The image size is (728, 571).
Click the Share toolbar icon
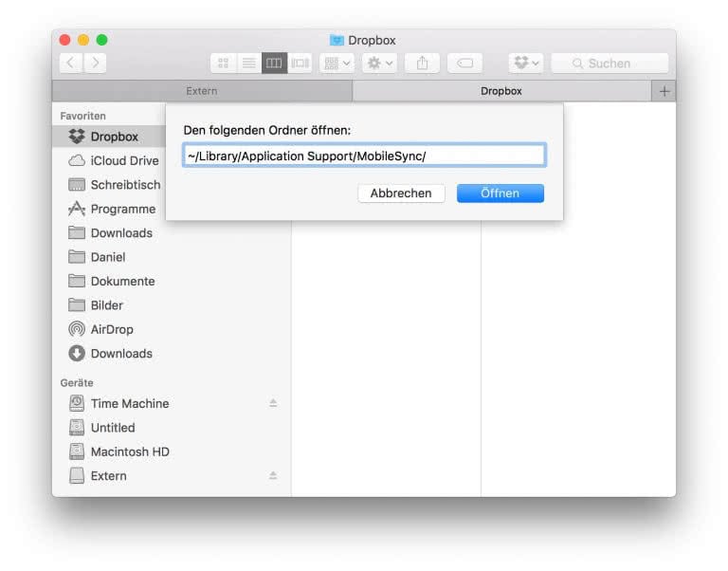[422, 64]
